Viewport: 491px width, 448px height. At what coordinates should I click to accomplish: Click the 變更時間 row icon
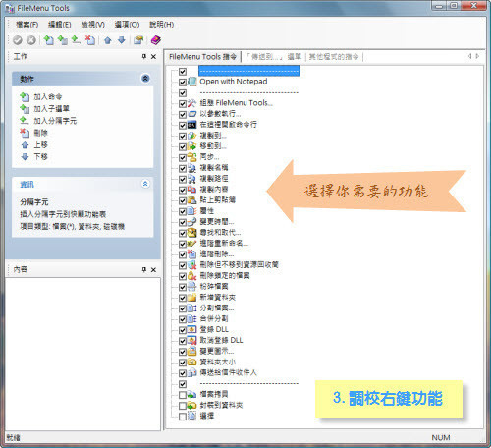[192, 222]
